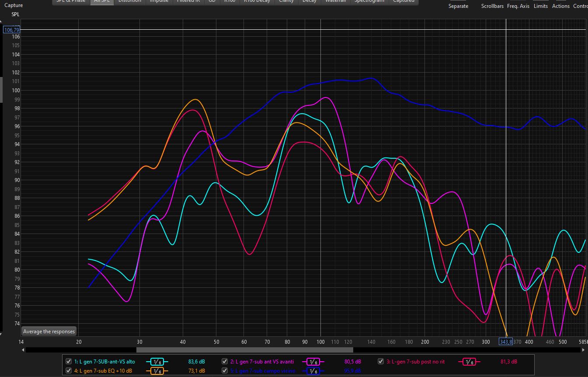Click the Capture graph button

tap(14, 6)
